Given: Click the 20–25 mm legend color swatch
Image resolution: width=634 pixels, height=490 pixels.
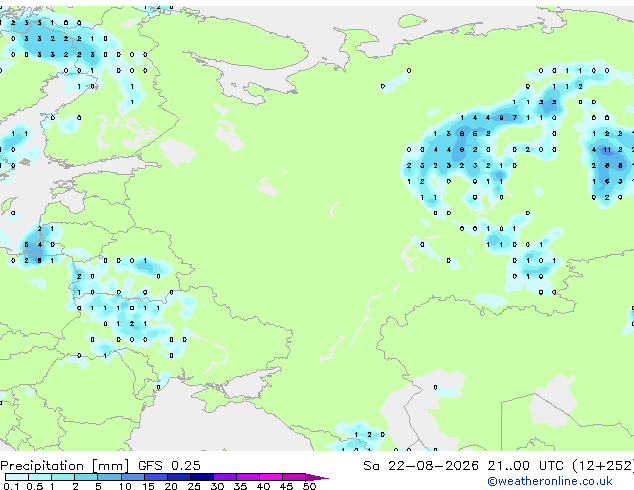Looking at the screenshot, I should (x=178, y=477).
